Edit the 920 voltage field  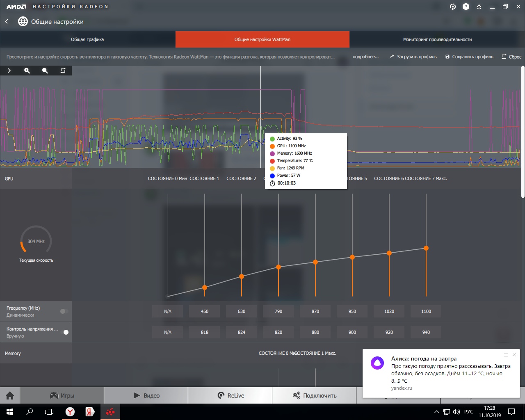(389, 332)
